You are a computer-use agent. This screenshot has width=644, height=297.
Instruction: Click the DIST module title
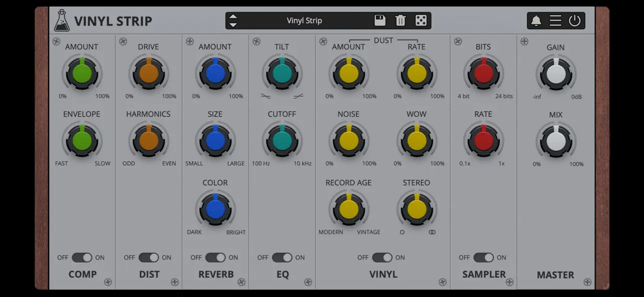pos(148,274)
